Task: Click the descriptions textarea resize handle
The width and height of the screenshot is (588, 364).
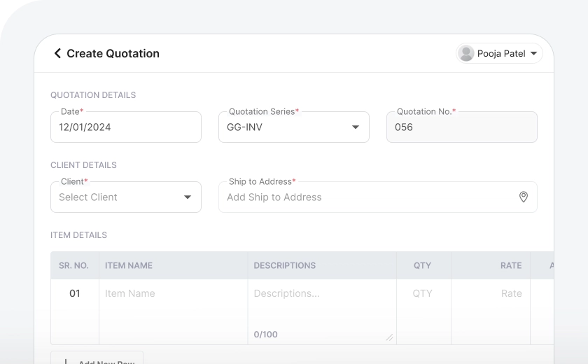Action: point(389,337)
